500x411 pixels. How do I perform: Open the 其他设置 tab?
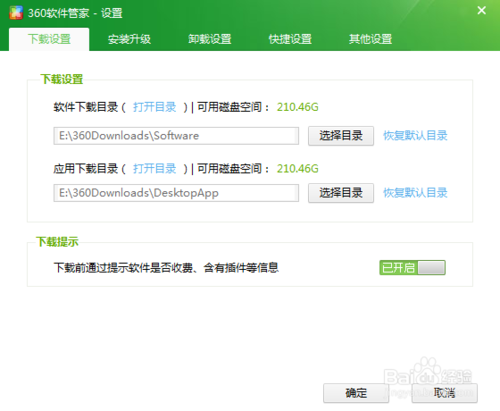coord(370,39)
